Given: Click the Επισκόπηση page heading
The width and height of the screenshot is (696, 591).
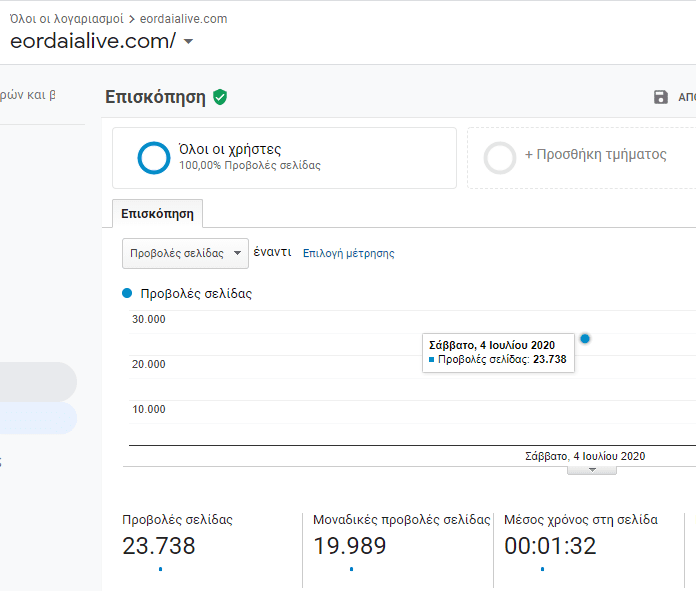Looking at the screenshot, I should coord(155,97).
